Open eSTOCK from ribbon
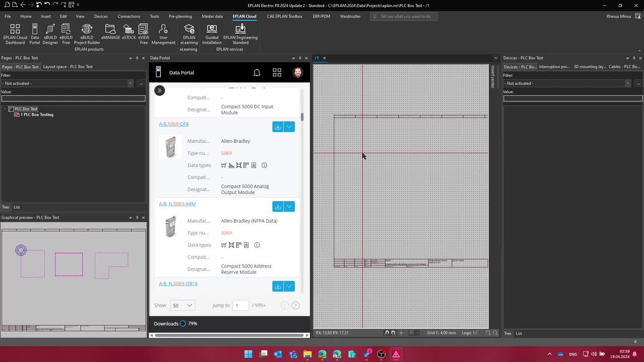The image size is (644, 362). pos(129,32)
